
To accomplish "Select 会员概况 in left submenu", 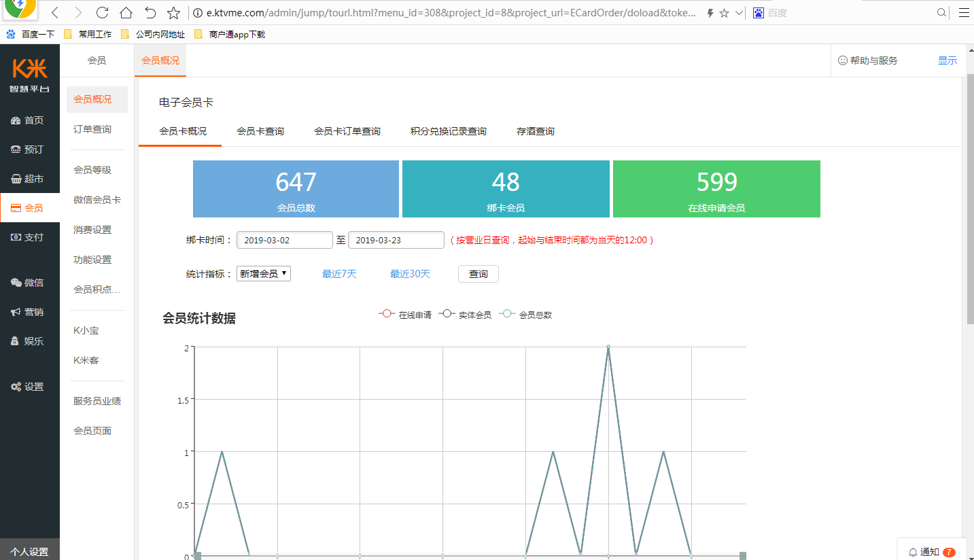I will click(97, 99).
